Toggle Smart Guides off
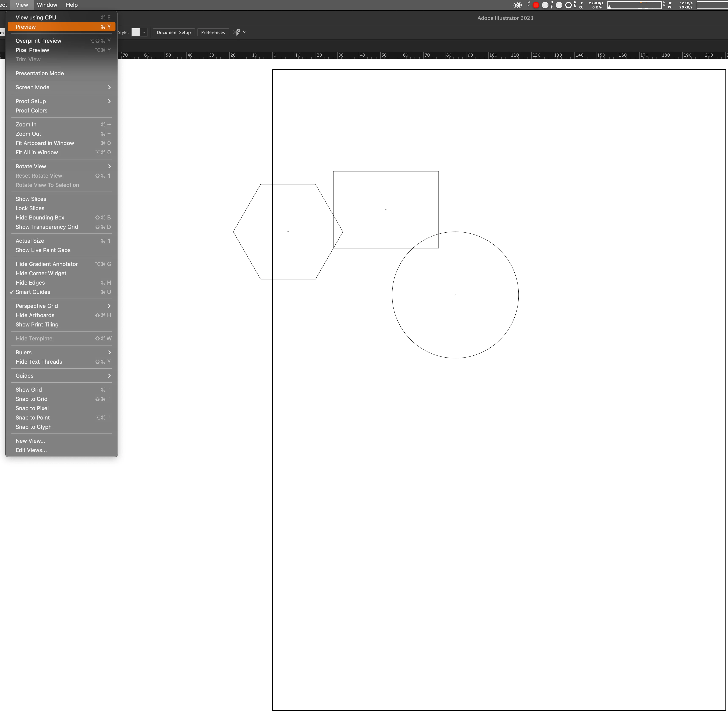 click(33, 292)
